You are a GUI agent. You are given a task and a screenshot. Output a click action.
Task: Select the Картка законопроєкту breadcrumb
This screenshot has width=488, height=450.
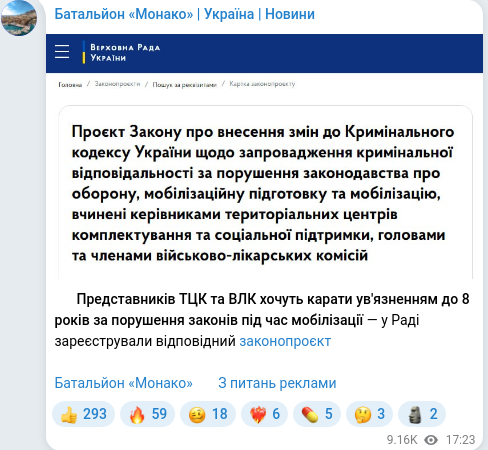coord(262,84)
